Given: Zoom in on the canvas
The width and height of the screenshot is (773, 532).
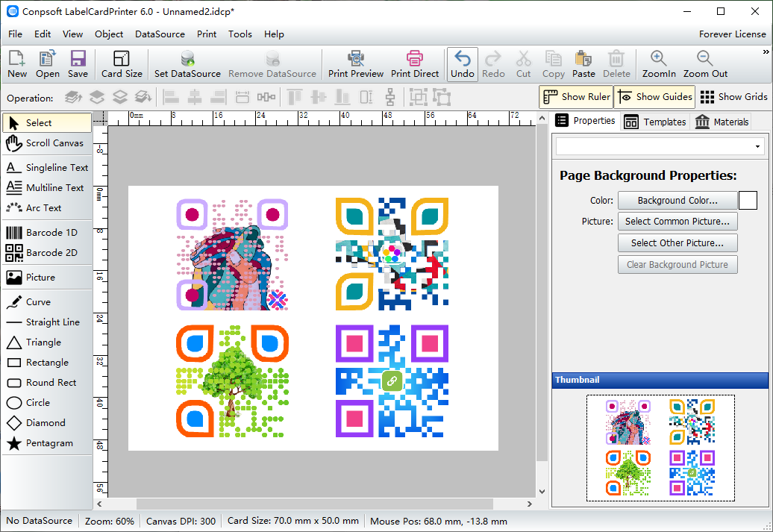Looking at the screenshot, I should [659, 64].
